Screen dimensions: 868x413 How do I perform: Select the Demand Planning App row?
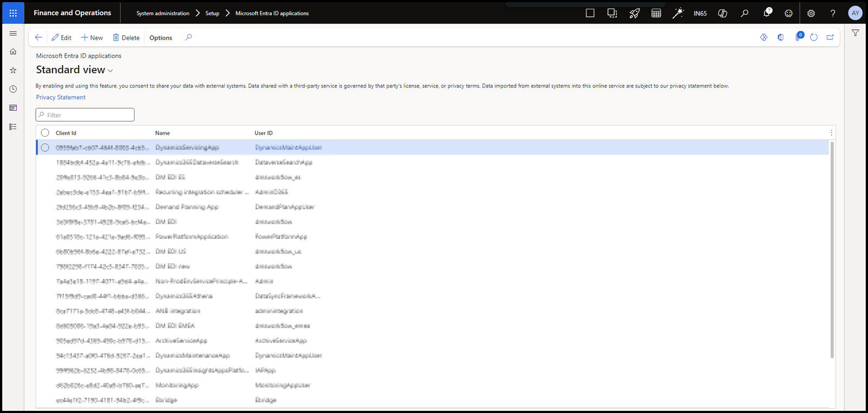click(432, 207)
